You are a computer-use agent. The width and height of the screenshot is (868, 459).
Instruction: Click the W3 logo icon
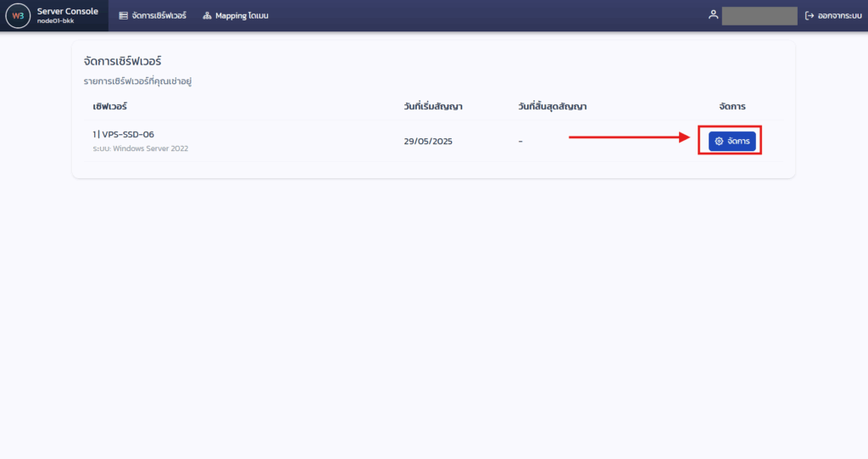point(17,15)
